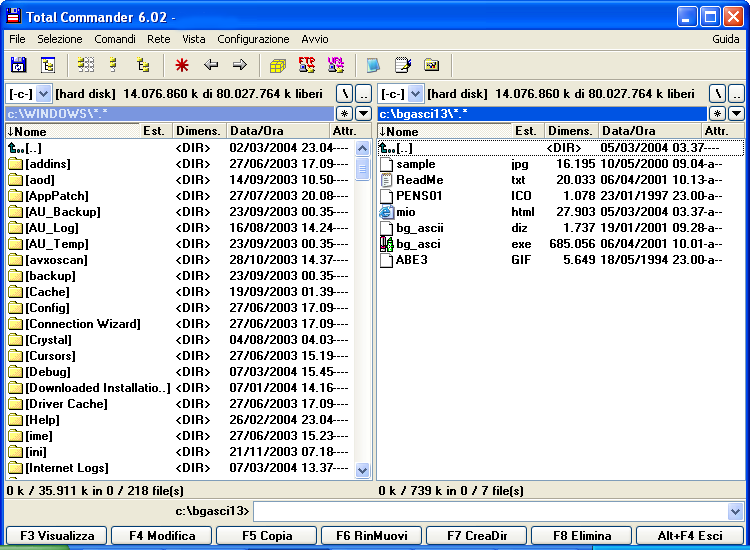Click the back arrow toolbar icon
Viewport: 750px width, 550px height.
coord(211,65)
